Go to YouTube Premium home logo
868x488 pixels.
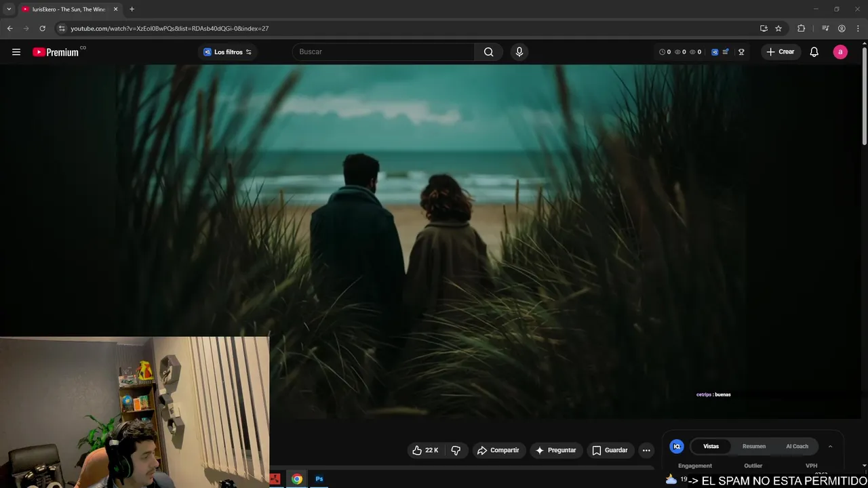[56, 52]
